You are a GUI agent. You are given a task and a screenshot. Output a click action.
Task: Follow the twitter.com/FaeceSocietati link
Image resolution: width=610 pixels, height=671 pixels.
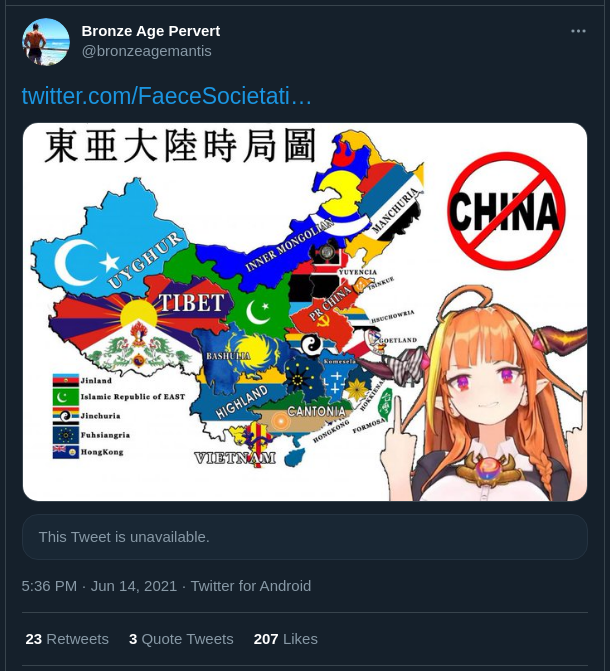(x=167, y=96)
